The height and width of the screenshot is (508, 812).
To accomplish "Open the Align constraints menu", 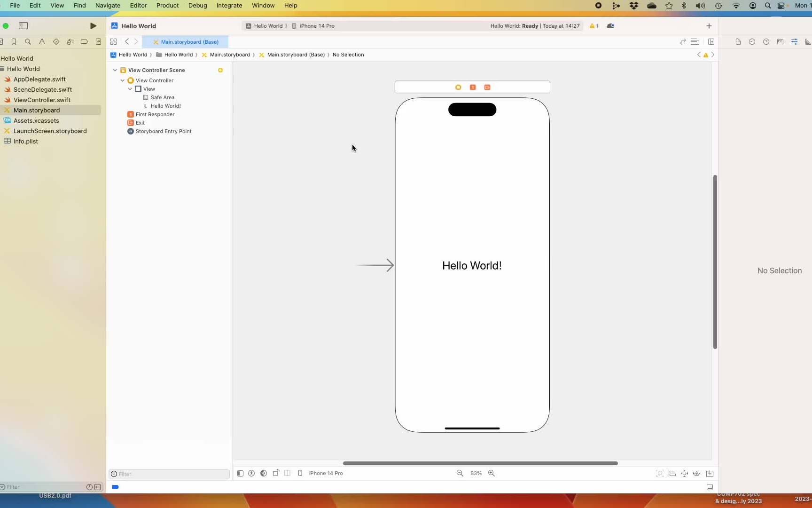I will [x=672, y=473].
